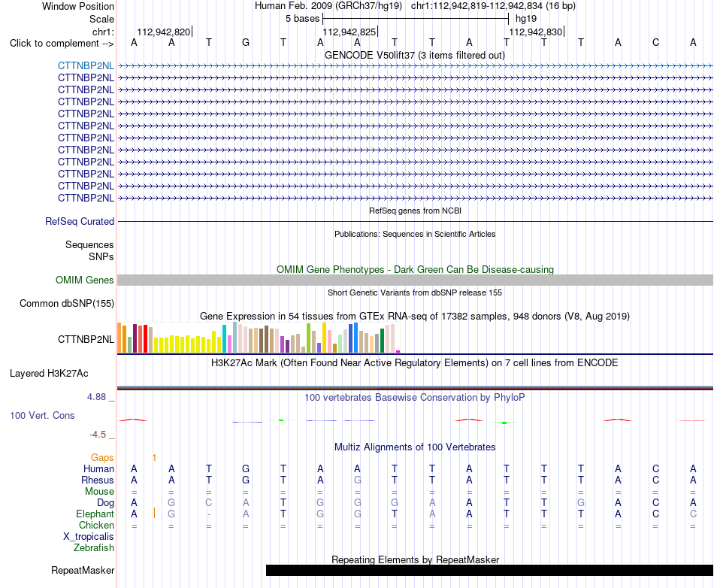714x588 pixels.
Task: Click CTTNBP2NL label beside the GTEx bar chart
Action: click(x=86, y=339)
